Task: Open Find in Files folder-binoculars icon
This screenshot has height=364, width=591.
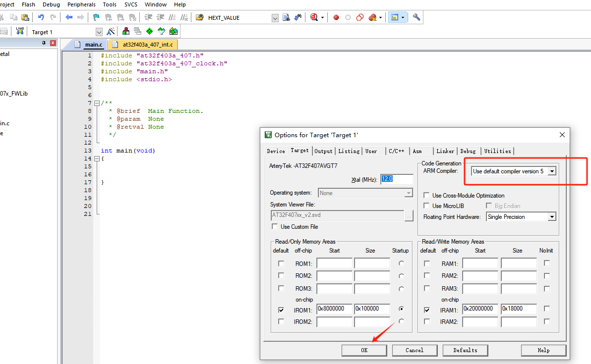Action: [199, 17]
